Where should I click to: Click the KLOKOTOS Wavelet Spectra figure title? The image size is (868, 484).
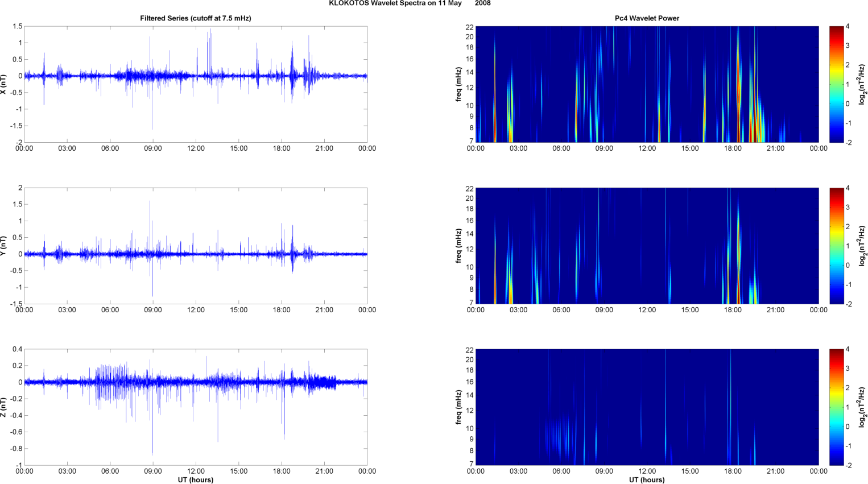(x=410, y=3)
